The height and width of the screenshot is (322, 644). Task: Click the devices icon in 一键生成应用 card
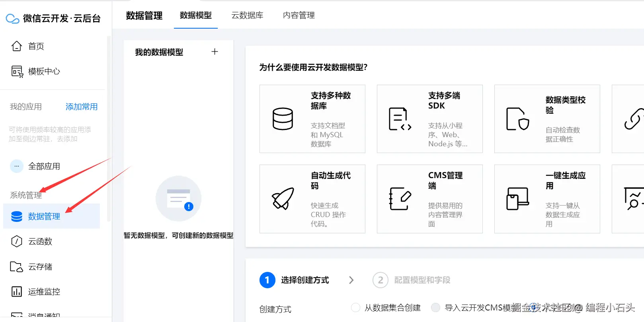[x=517, y=199]
